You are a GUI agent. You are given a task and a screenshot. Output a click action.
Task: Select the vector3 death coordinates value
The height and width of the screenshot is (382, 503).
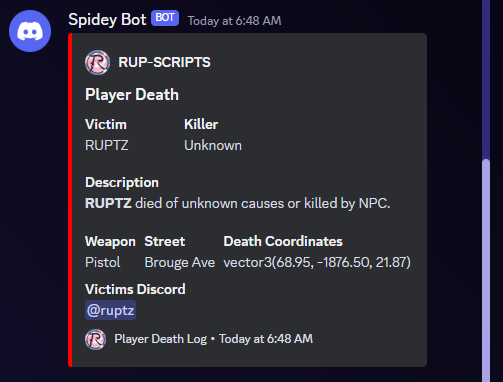pyautogui.click(x=317, y=262)
